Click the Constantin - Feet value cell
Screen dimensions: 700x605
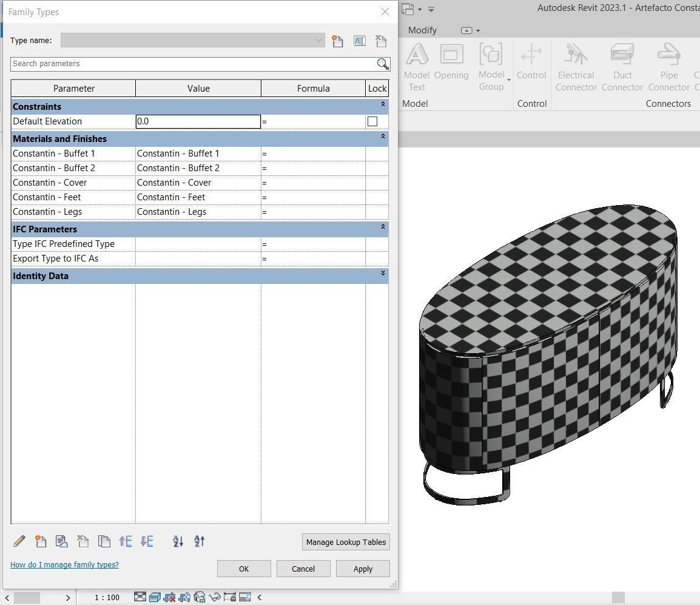[198, 197]
